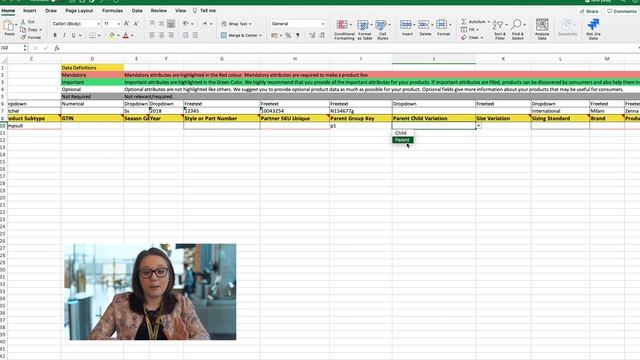
Task: Click the Data Definitions cell
Action: (92, 68)
